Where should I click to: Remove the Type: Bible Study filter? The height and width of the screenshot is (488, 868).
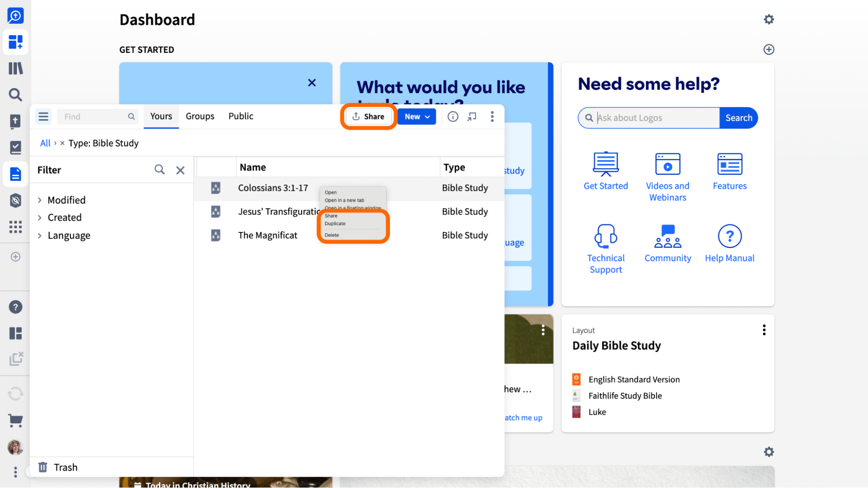pyautogui.click(x=63, y=143)
